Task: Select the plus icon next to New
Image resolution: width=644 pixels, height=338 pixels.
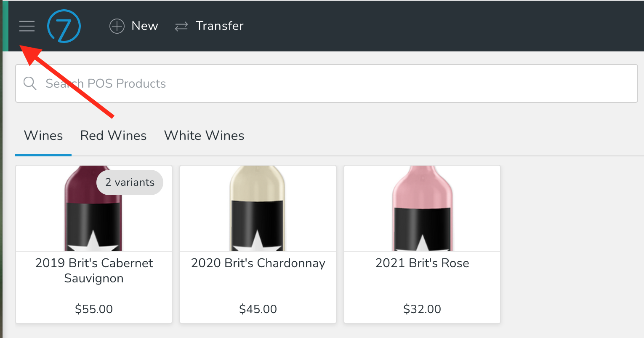Action: 116,26
